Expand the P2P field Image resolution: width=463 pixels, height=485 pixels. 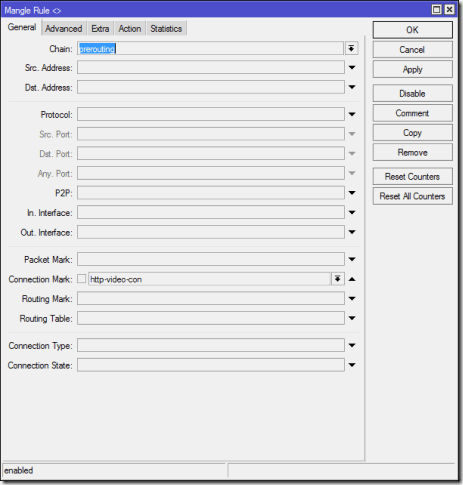coord(352,193)
